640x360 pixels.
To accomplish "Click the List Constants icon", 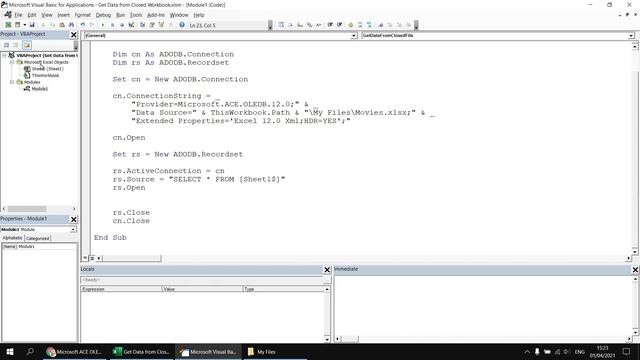I will [x=291, y=25].
